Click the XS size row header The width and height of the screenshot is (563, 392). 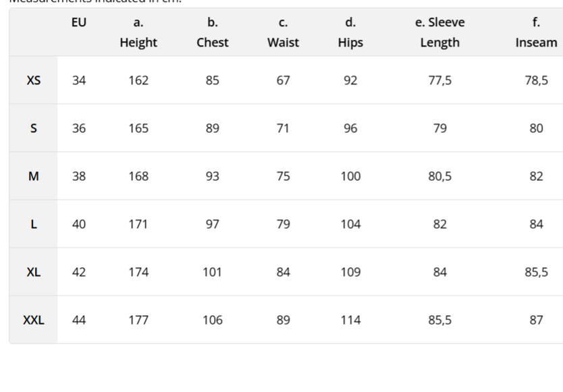pyautogui.click(x=33, y=80)
